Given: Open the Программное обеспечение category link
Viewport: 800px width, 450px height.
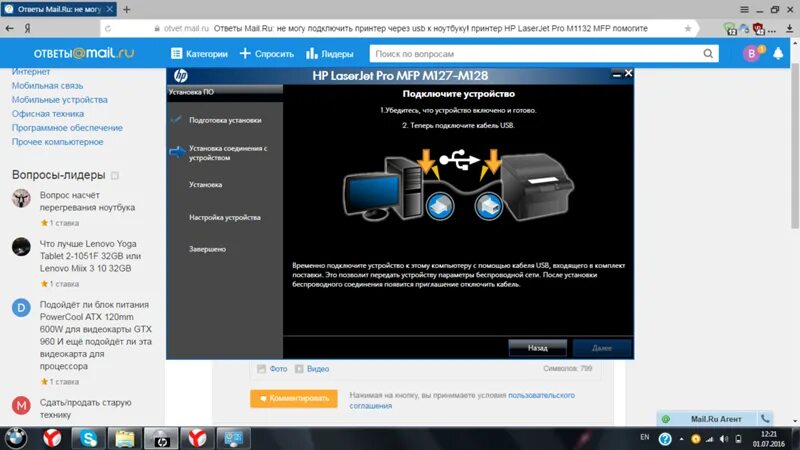Looking at the screenshot, I should [x=67, y=128].
